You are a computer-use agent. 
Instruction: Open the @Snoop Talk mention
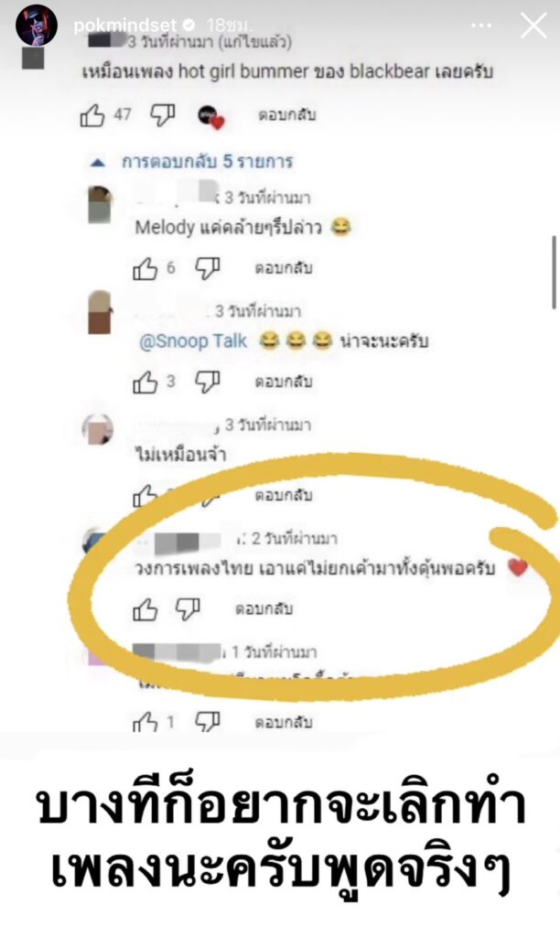(193, 341)
